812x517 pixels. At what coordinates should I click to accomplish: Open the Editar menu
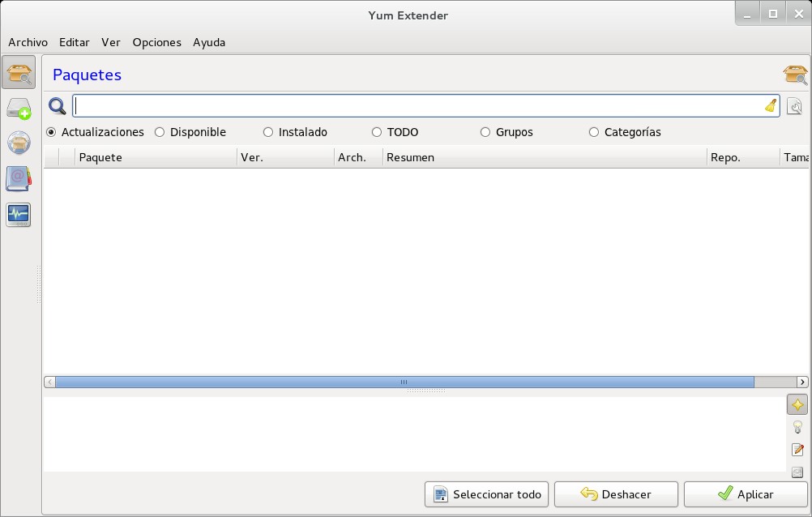click(x=74, y=42)
